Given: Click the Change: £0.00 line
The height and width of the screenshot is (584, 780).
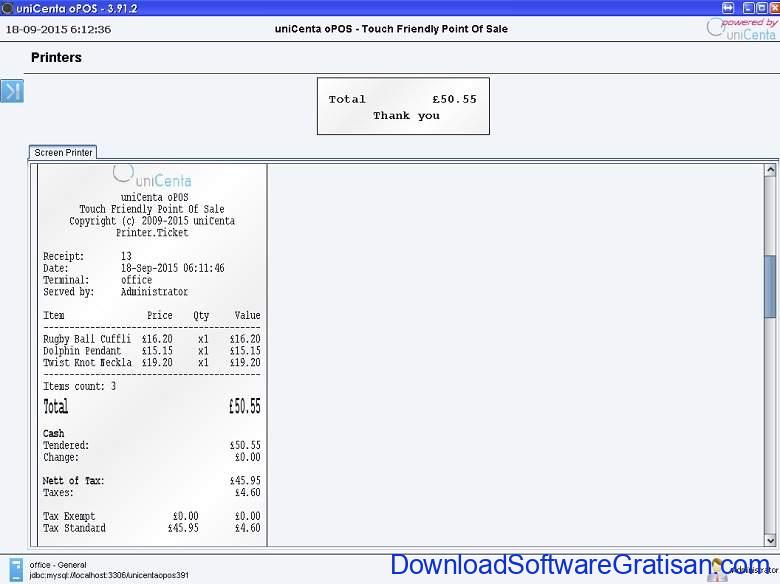Looking at the screenshot, I should click(152, 457).
